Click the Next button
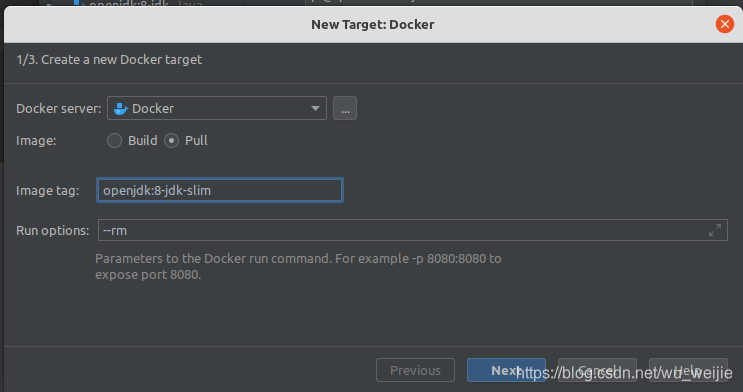Screen dimensions: 743x392 [x=506, y=370]
